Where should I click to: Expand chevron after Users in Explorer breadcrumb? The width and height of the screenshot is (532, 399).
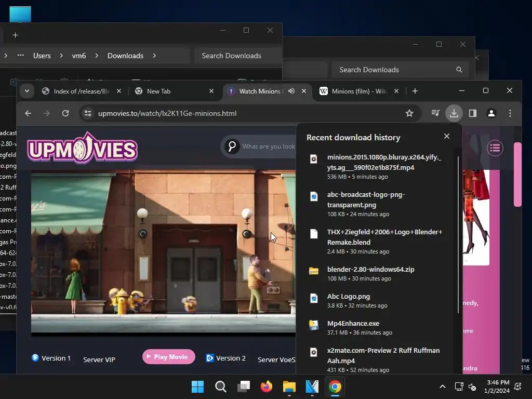[61, 56]
